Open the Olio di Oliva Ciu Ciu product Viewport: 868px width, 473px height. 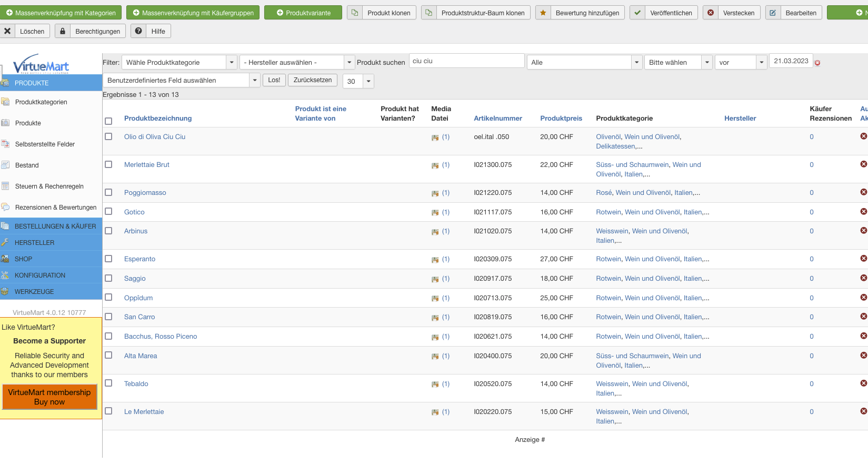(155, 137)
